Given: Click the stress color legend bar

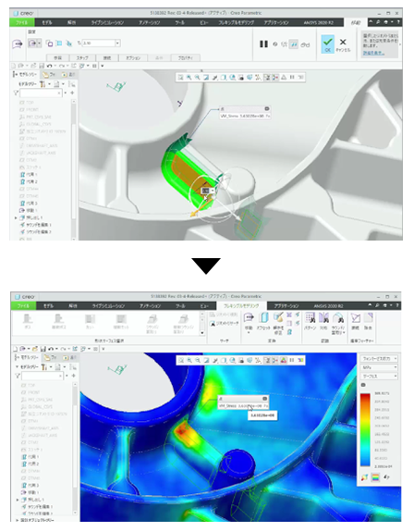Looking at the screenshot, I should pyautogui.click(x=365, y=430).
